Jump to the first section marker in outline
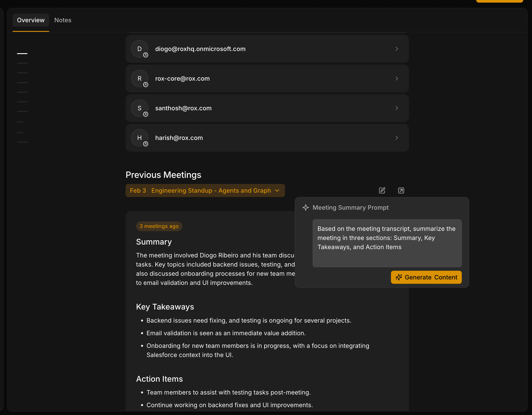The width and height of the screenshot is (532, 415). [x=22, y=53]
